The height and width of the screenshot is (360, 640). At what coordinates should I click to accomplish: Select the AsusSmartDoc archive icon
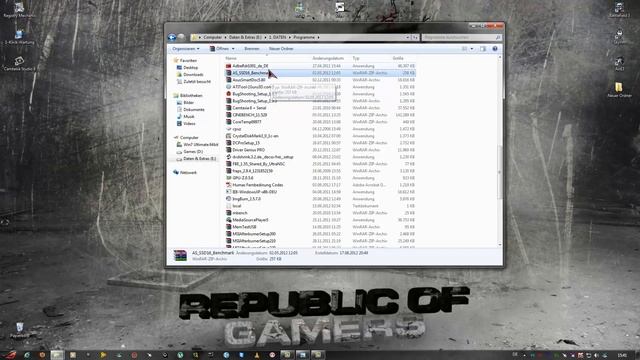229,80
